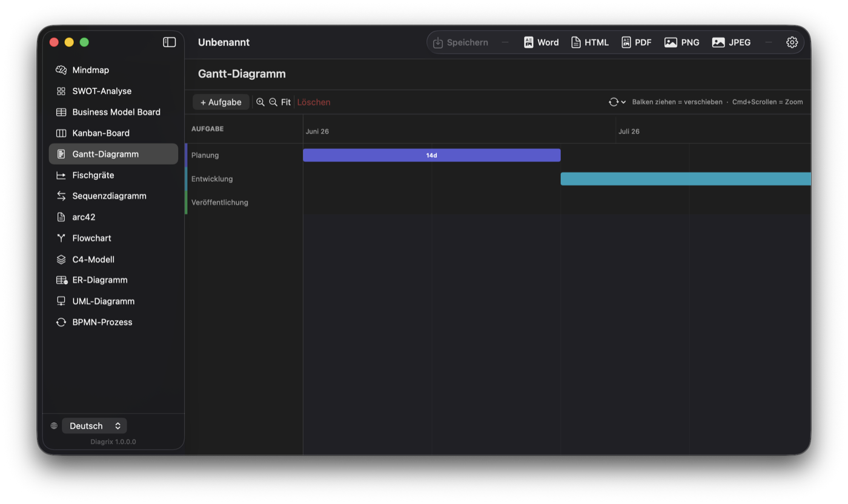
Task: Toggle the sidebar panel icon
Action: point(170,42)
